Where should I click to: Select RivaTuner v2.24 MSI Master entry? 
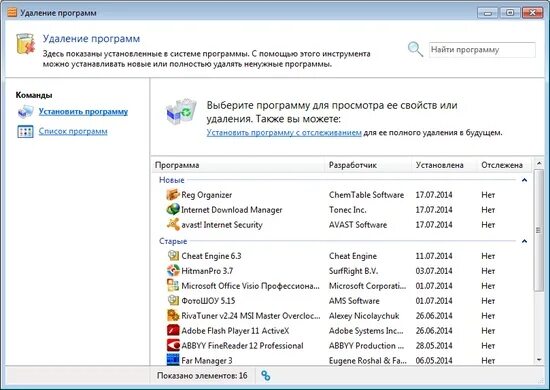(251, 316)
